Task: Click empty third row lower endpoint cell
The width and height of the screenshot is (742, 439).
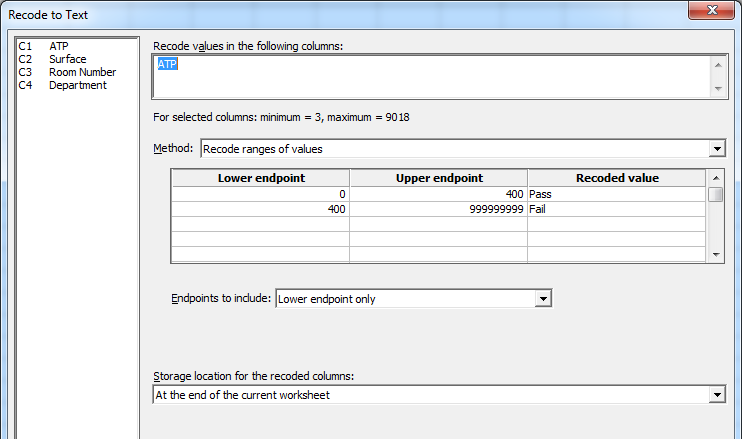Action: [260, 225]
